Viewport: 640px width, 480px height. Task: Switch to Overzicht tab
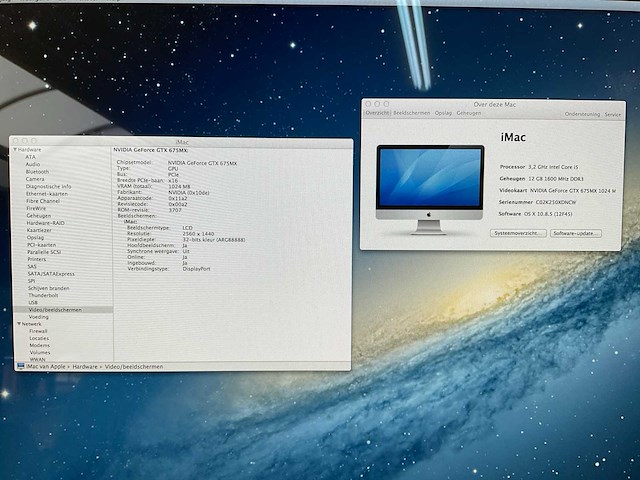(378, 113)
